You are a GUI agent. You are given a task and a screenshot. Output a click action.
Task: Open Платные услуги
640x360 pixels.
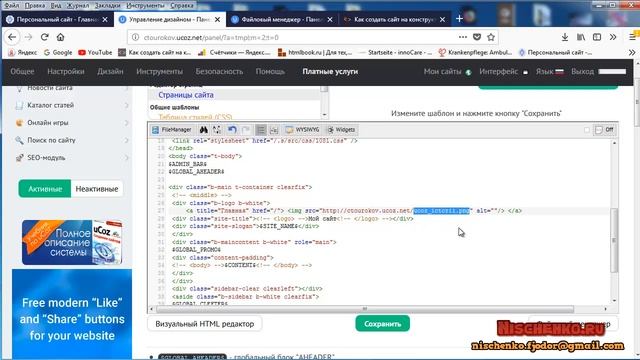tap(330, 71)
